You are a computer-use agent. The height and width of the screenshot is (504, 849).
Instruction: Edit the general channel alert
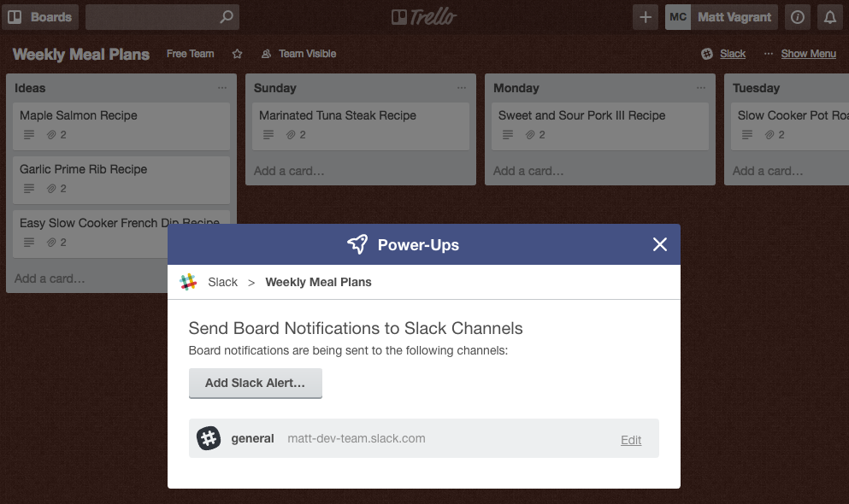click(631, 440)
